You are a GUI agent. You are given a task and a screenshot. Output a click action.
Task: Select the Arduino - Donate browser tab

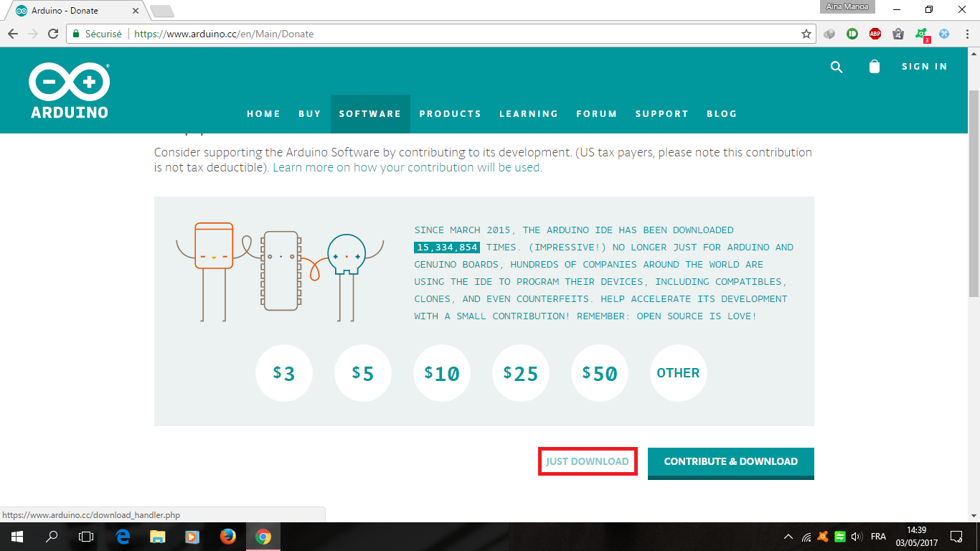(x=65, y=11)
